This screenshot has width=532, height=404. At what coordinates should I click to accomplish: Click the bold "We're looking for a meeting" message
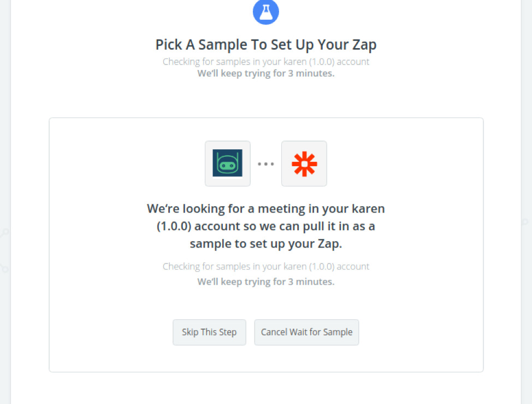[x=266, y=226]
